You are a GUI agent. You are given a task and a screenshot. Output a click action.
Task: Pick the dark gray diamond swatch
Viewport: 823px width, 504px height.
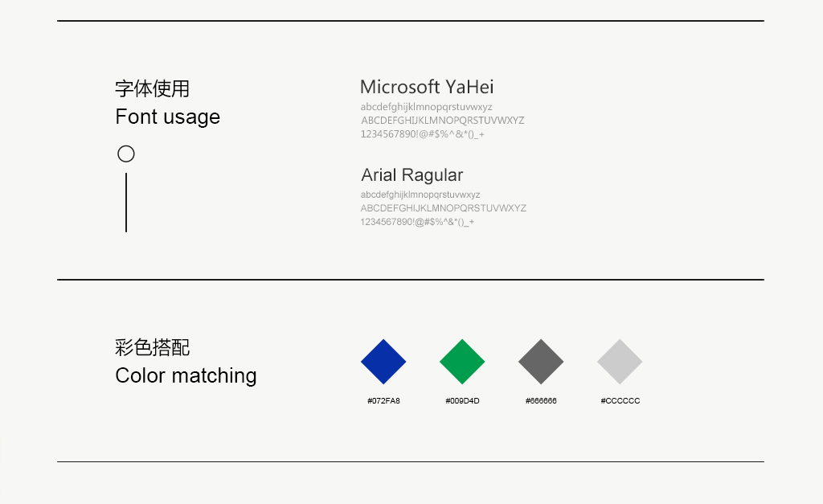[x=541, y=362]
